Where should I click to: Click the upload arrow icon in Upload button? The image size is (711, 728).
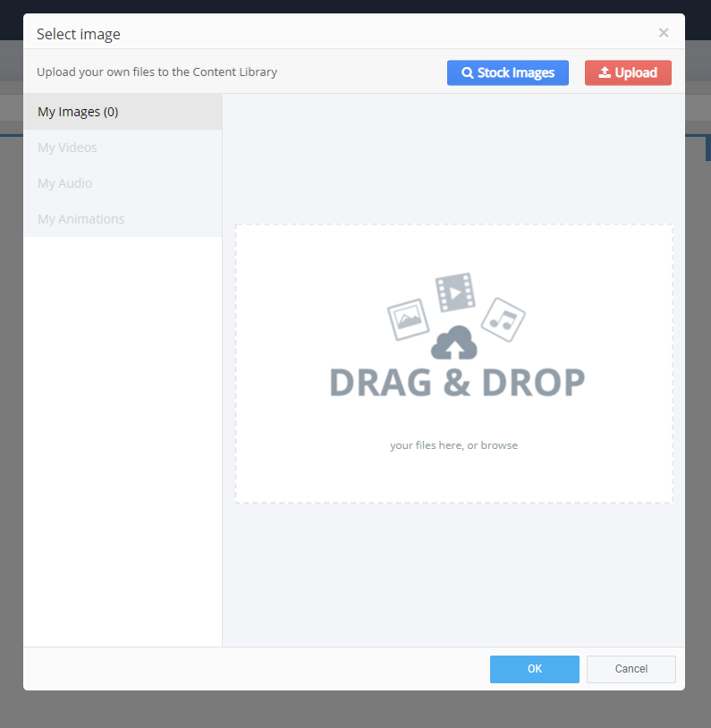tap(605, 72)
